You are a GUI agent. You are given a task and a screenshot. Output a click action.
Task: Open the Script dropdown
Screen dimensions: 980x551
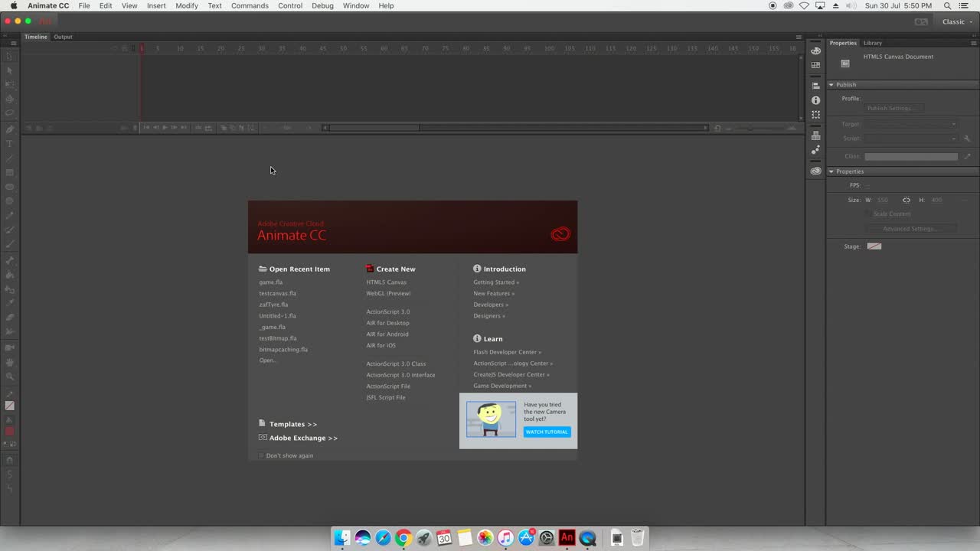pos(911,139)
